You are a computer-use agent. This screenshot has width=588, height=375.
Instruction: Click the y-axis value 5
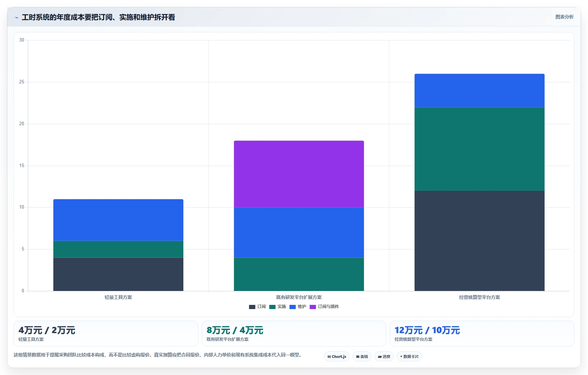(23, 249)
